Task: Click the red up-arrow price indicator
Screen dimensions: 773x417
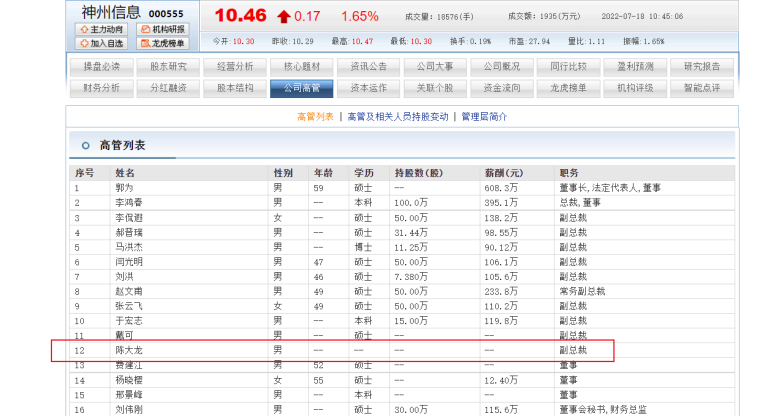Action: coord(283,16)
